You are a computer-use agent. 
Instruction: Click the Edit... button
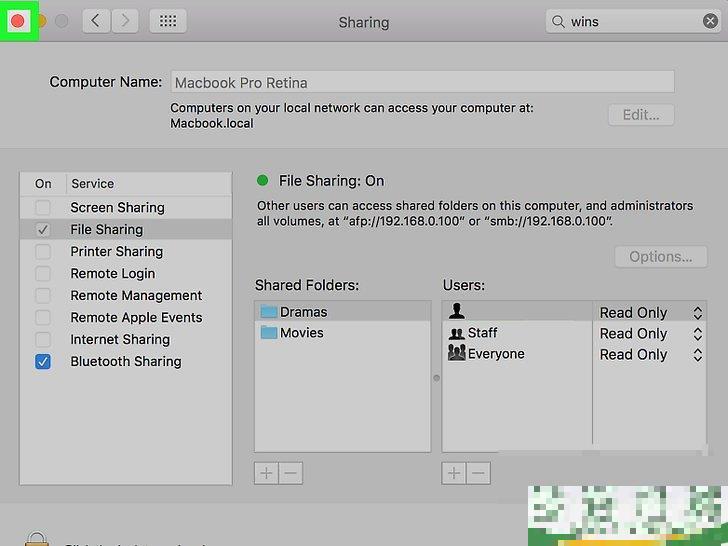(640, 114)
